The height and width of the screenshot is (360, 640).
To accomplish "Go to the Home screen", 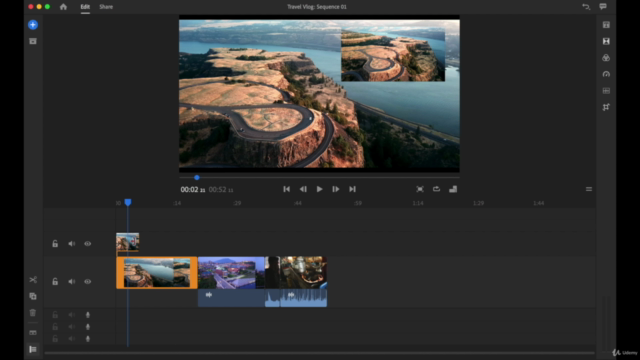I will pos(63,7).
